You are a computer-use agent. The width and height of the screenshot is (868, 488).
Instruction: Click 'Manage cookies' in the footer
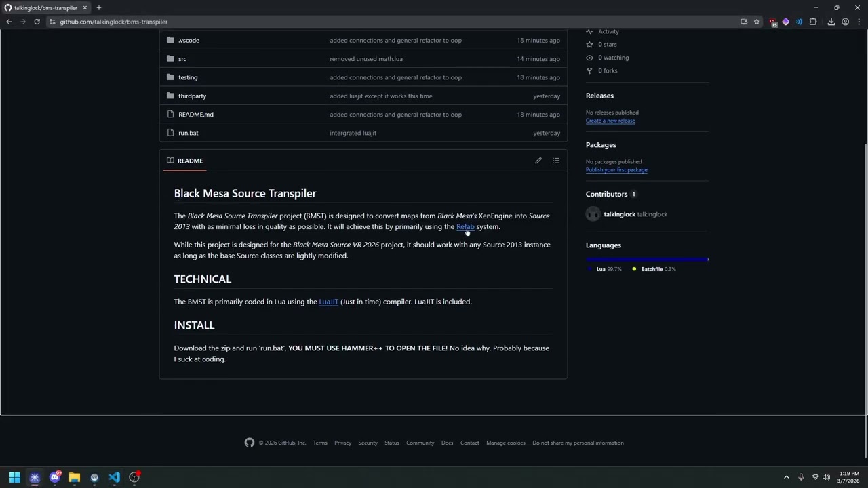tap(506, 443)
